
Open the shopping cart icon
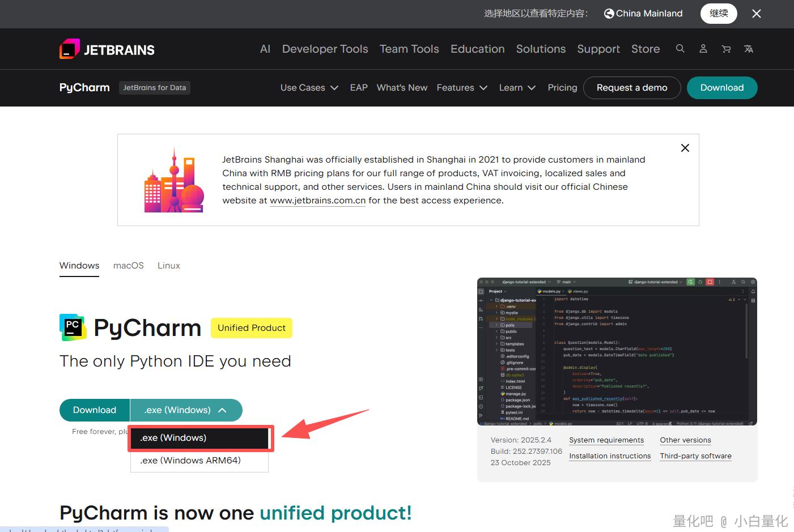726,49
